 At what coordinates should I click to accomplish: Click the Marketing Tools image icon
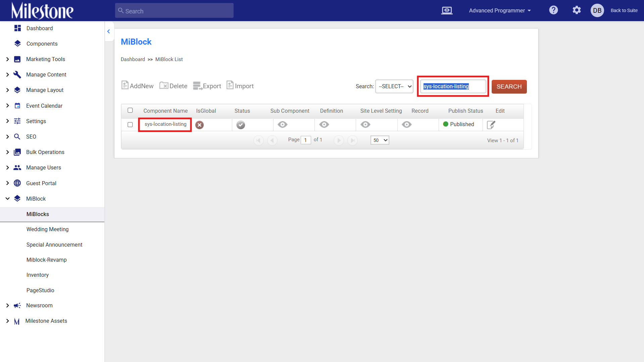pos(17,59)
